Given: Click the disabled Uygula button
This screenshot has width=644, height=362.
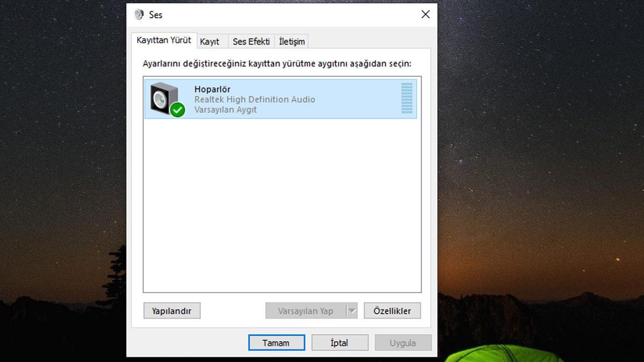Looking at the screenshot, I should (403, 343).
